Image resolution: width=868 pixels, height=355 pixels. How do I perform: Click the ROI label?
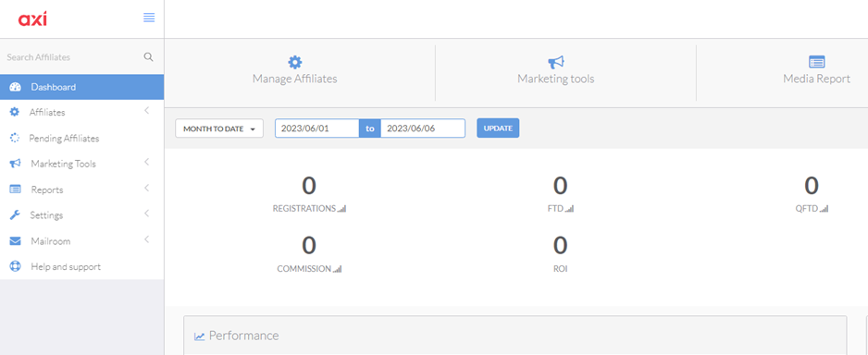(560, 269)
